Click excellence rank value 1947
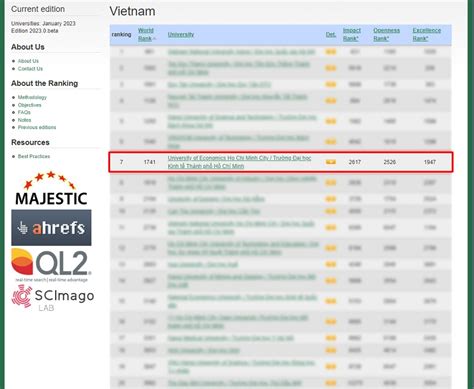 [430, 162]
